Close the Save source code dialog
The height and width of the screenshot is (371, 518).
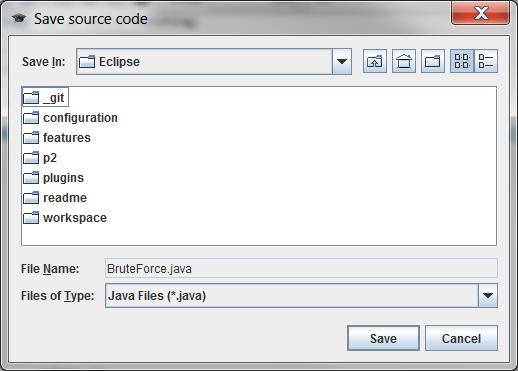point(480,13)
